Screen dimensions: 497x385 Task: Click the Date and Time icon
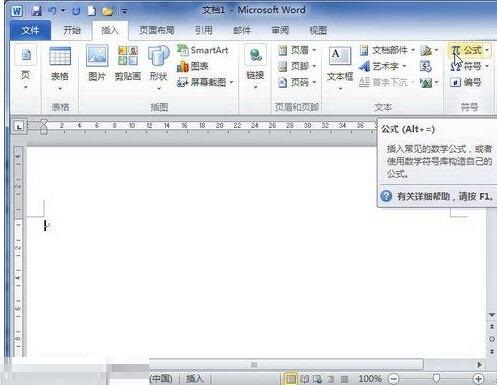[426, 66]
